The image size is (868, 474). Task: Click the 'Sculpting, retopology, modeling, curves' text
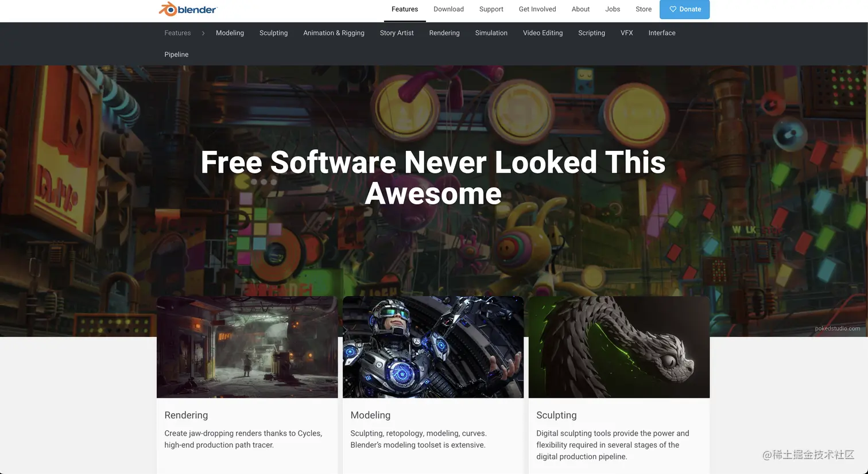coord(418,439)
